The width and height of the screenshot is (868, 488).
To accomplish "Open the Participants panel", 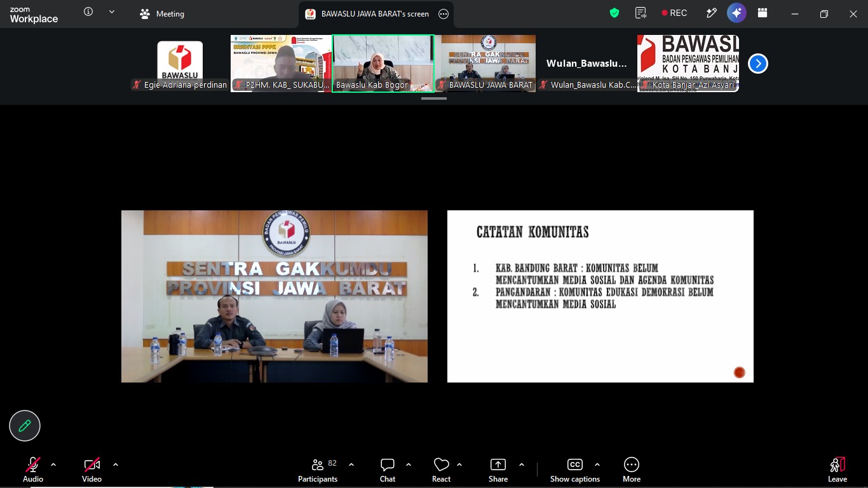I will [x=318, y=470].
